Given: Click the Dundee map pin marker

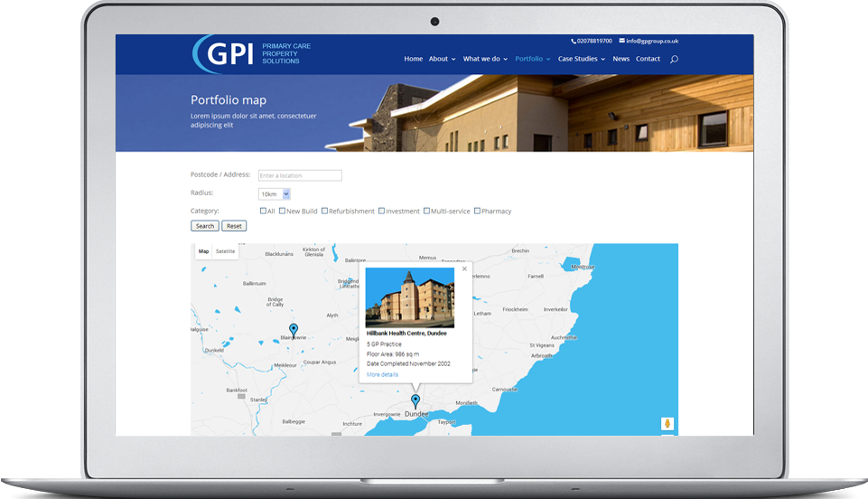Looking at the screenshot, I should pos(415,400).
